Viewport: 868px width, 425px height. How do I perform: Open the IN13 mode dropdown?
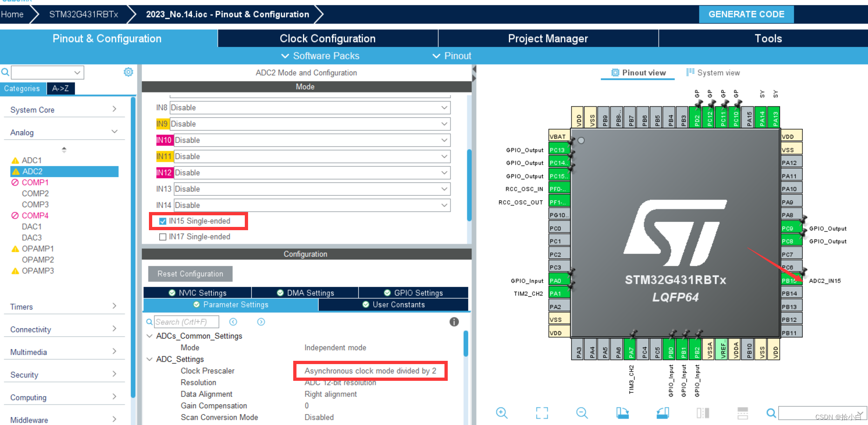click(312, 189)
